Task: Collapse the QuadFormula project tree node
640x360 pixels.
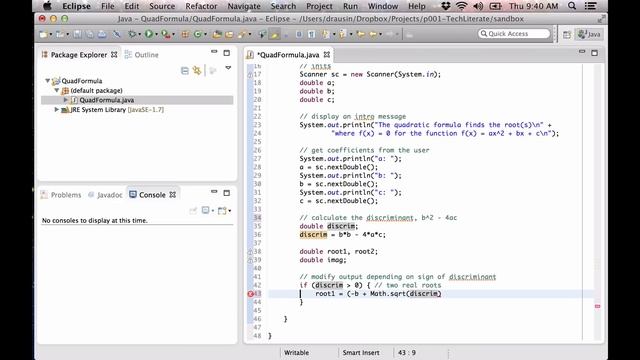Action: point(48,81)
